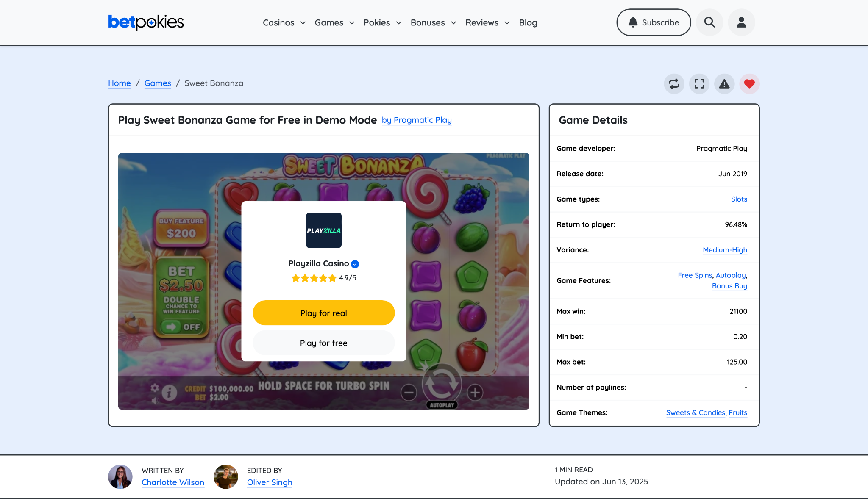Click the Playzilla logo thumbnail
The image size is (868, 501).
(x=324, y=230)
